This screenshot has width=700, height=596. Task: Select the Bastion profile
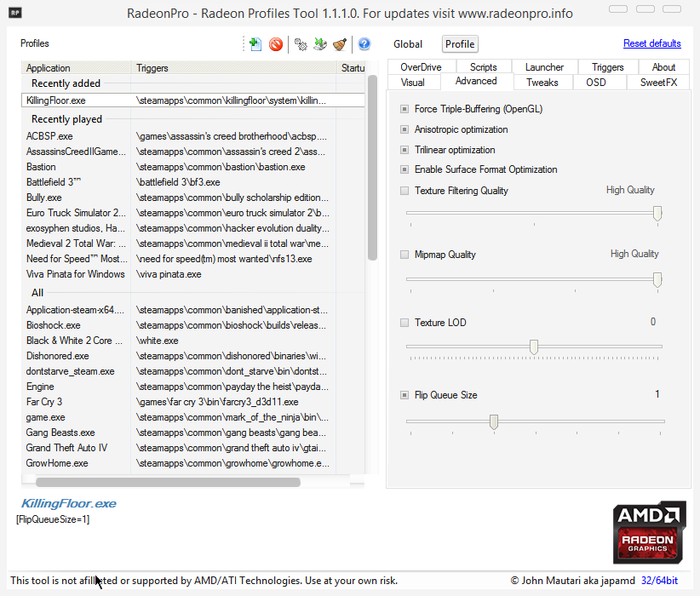pos(192,167)
